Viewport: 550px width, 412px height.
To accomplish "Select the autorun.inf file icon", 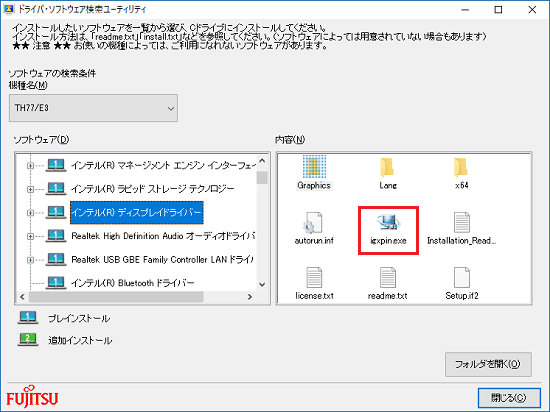I will tap(313, 223).
